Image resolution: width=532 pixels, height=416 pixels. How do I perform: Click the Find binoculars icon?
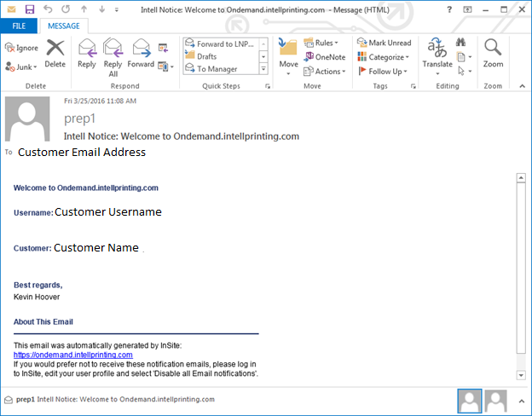tap(461, 42)
